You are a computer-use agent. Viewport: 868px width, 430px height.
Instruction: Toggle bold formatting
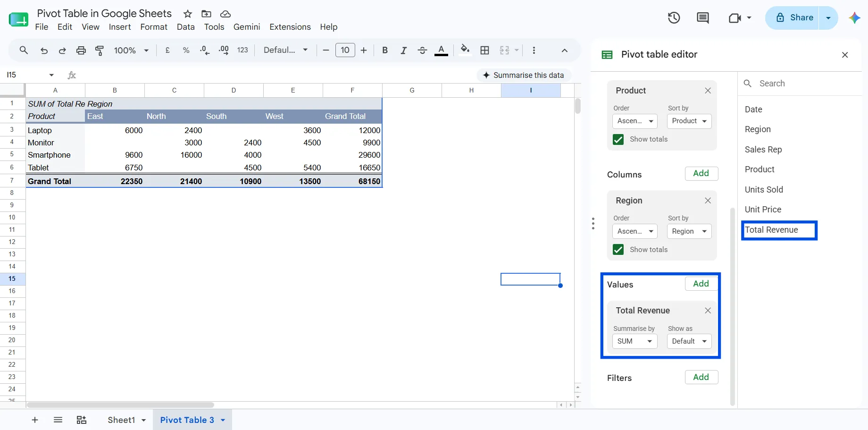pyautogui.click(x=385, y=50)
